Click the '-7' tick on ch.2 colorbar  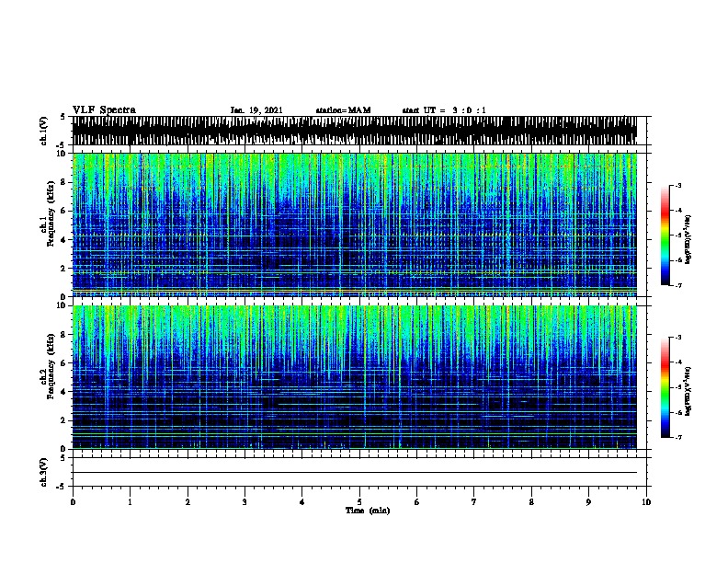(x=677, y=437)
